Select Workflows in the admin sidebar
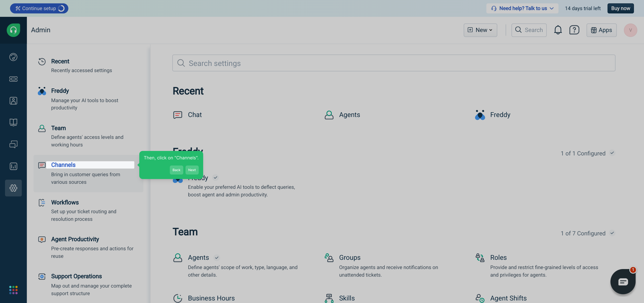Image resolution: width=644 pixels, height=303 pixels. 65,203
